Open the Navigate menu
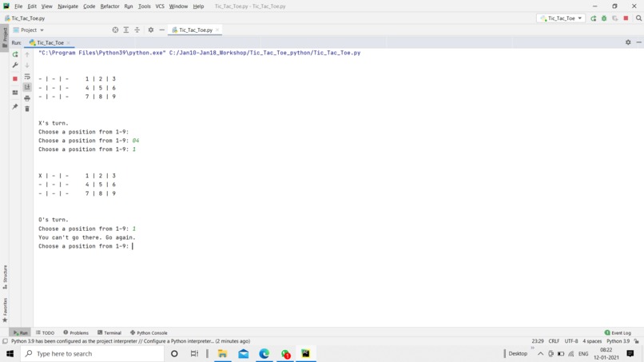The image size is (644, 362). tap(68, 6)
